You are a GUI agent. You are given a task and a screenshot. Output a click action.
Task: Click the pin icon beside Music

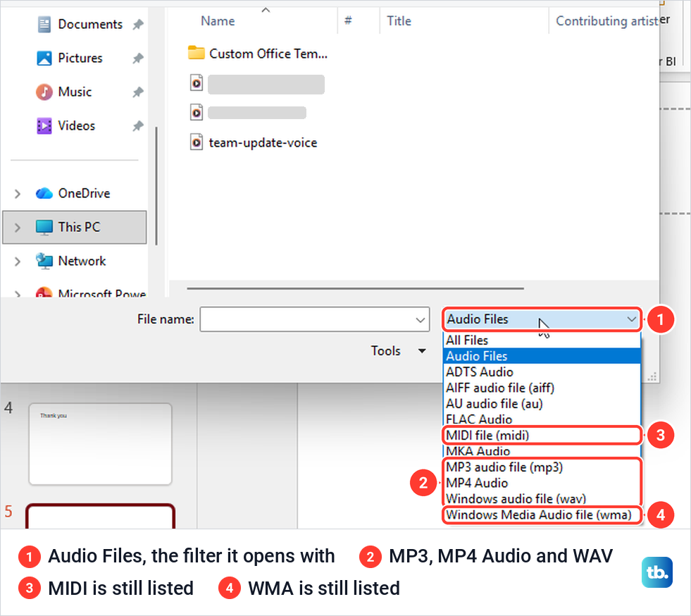click(138, 92)
